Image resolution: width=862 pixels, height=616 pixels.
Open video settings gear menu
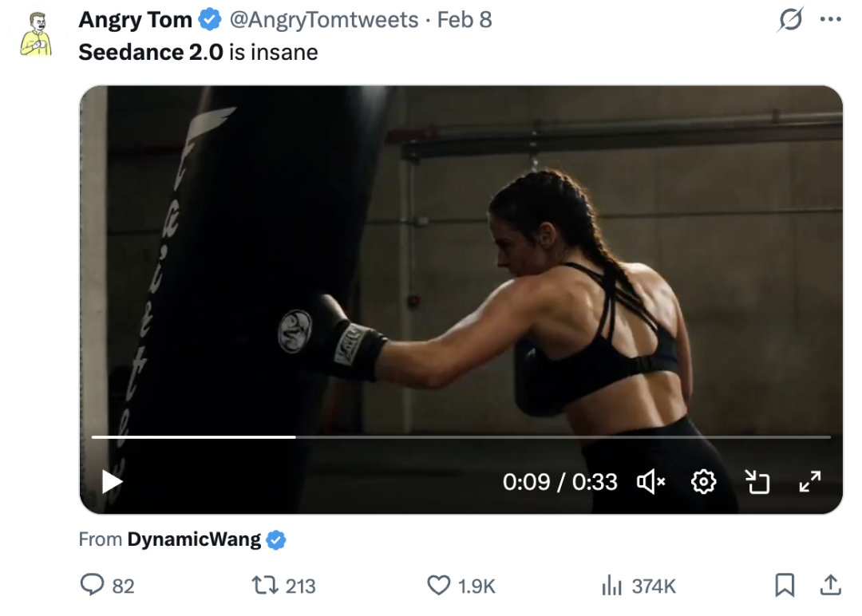click(703, 481)
